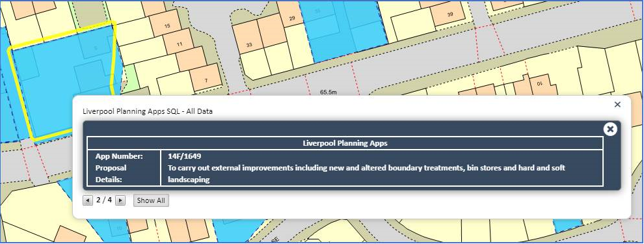
Task: Click the Show All button
Action: [x=151, y=200]
